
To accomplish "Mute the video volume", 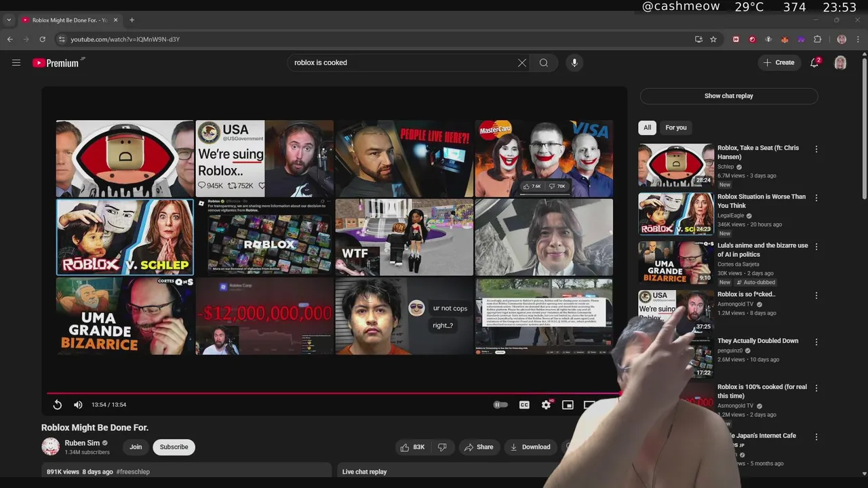I will 78,405.
